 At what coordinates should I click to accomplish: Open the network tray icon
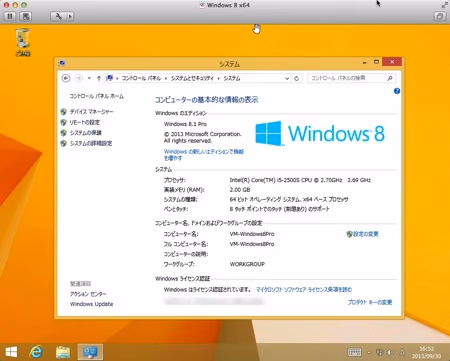point(379,352)
